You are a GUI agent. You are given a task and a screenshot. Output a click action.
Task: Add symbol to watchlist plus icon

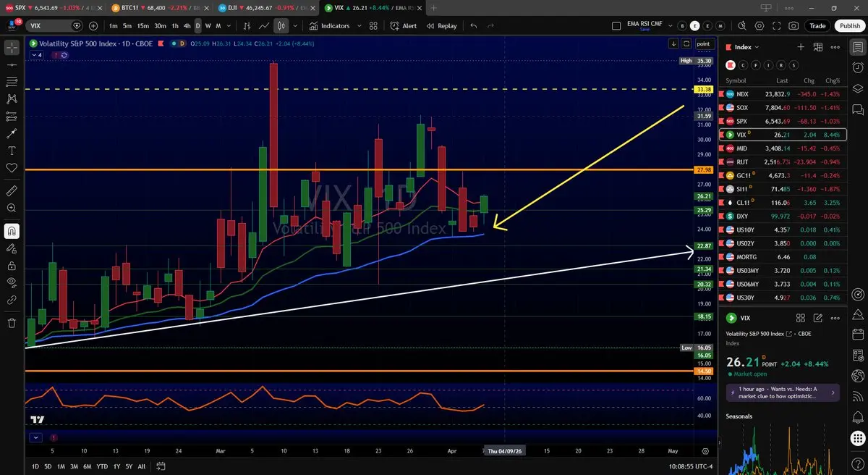tap(801, 47)
